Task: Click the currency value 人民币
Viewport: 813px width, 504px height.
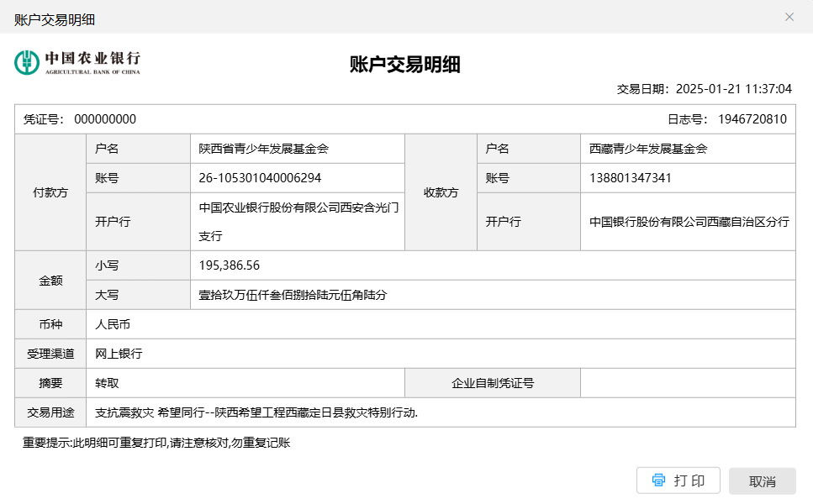Action: point(113,325)
